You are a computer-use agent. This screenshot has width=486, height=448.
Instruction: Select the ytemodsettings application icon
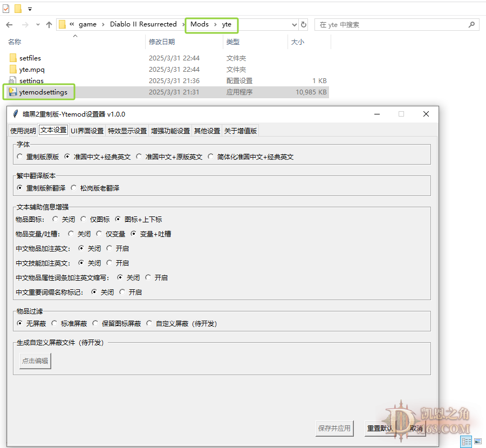[x=13, y=92]
